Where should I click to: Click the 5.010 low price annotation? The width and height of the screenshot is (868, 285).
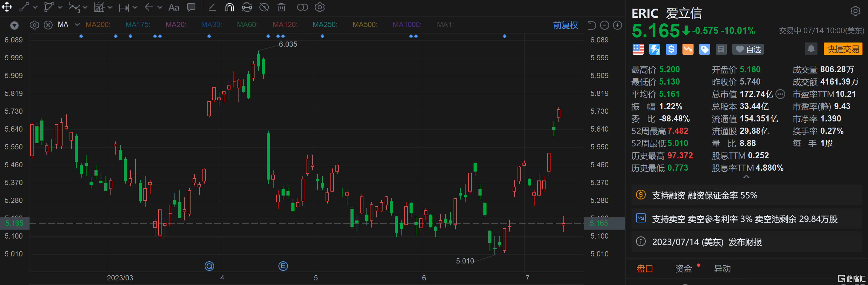[465, 261]
